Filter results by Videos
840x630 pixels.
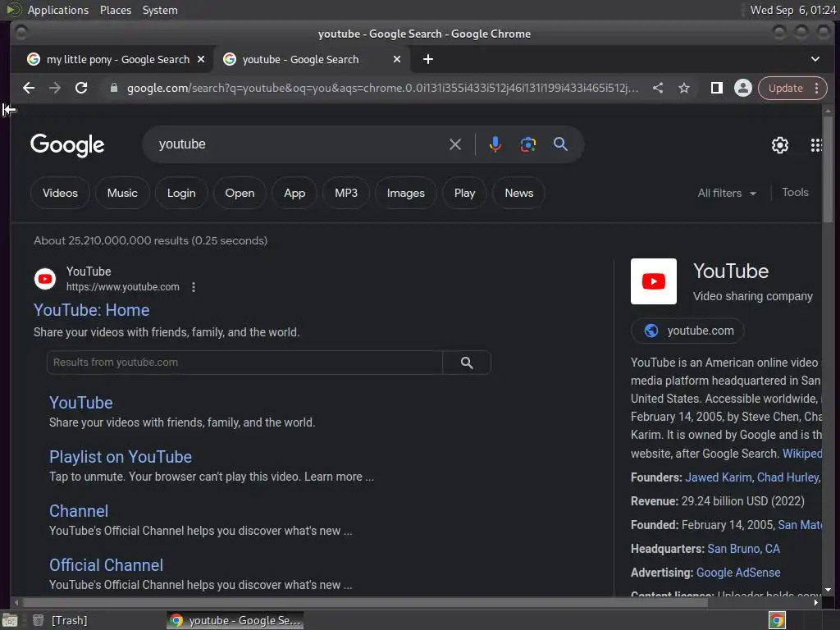coord(60,193)
